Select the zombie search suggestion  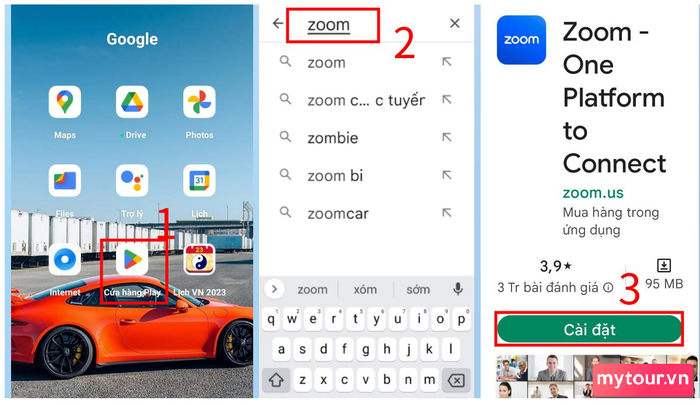366,138
